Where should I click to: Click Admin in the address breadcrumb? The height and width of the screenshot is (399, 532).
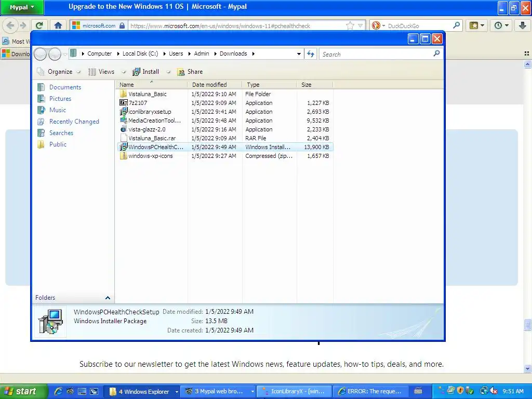(x=202, y=54)
